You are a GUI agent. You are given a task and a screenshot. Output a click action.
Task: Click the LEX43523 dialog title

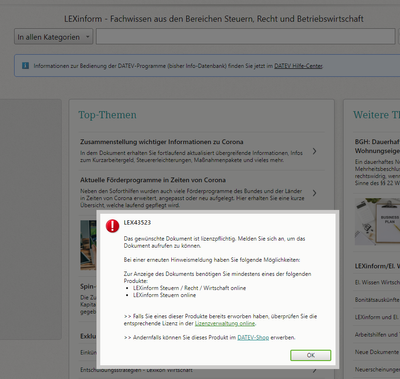[137, 222]
